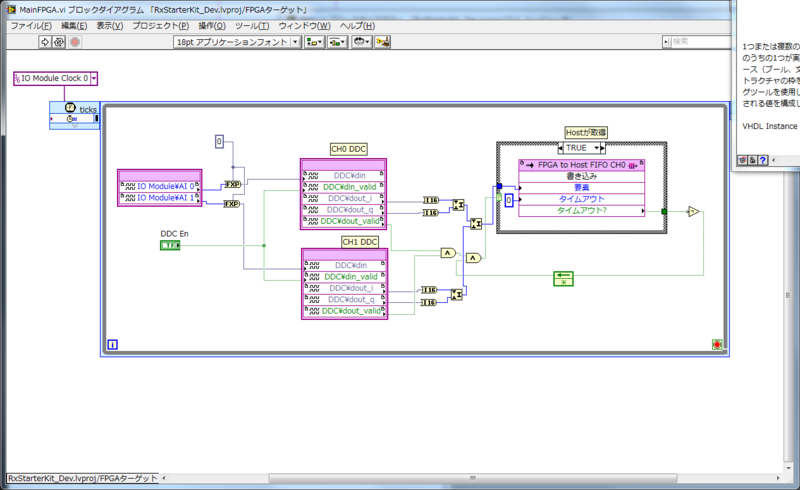Open the TRUE case selector dropdown
Screen dimensions: 800x490
596,148
